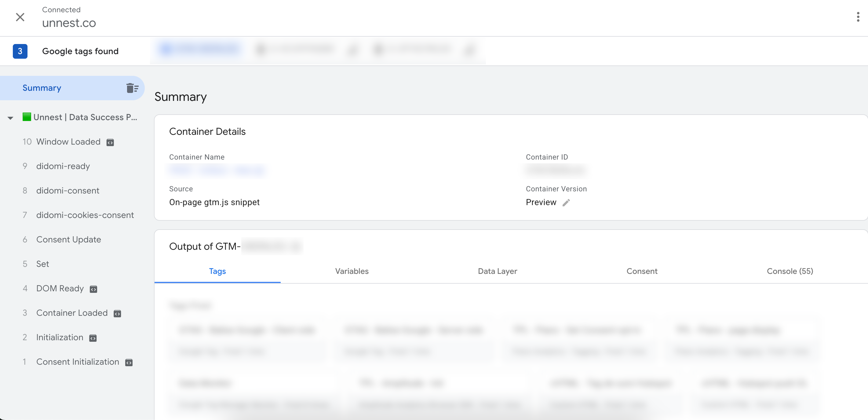Click the blue Google tags count badge
The width and height of the screenshot is (868, 420).
[20, 51]
